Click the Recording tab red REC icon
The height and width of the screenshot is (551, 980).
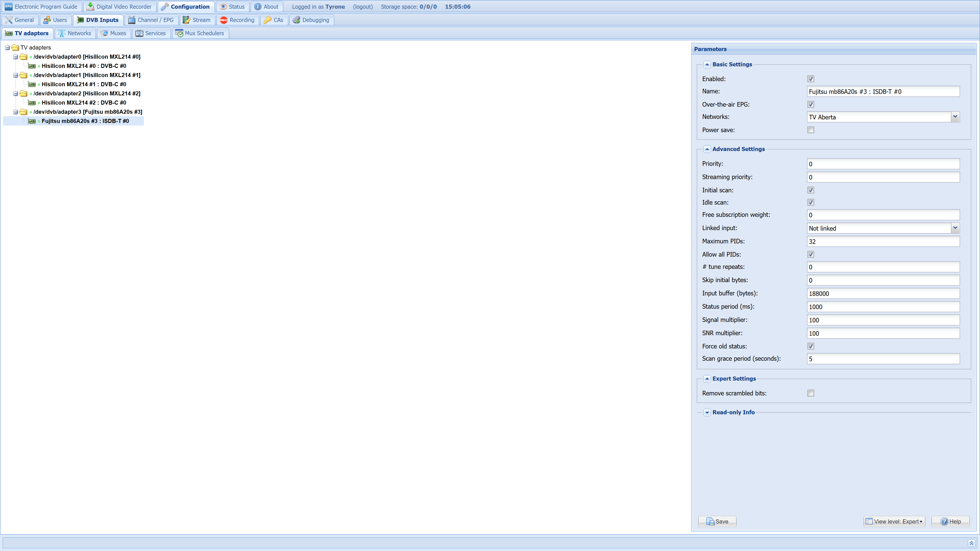click(x=224, y=20)
